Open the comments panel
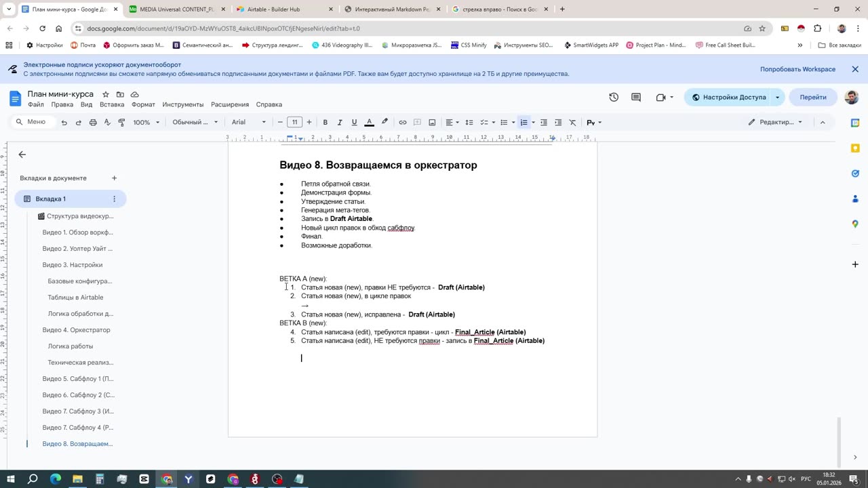The height and width of the screenshot is (488, 868). tap(636, 98)
